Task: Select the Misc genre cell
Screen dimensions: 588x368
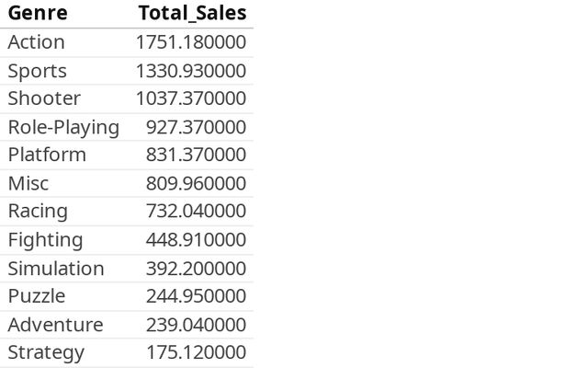Action: pos(28,184)
